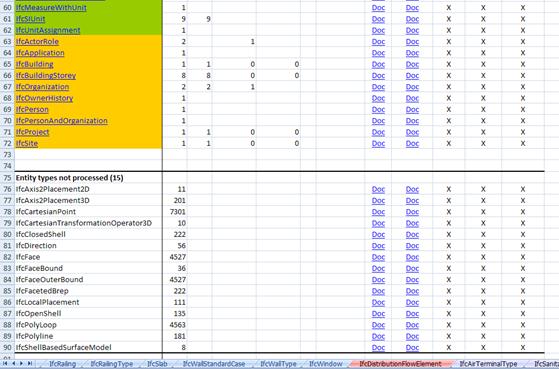
Task: Open the IfcBuildingStorey link
Action: (46, 76)
